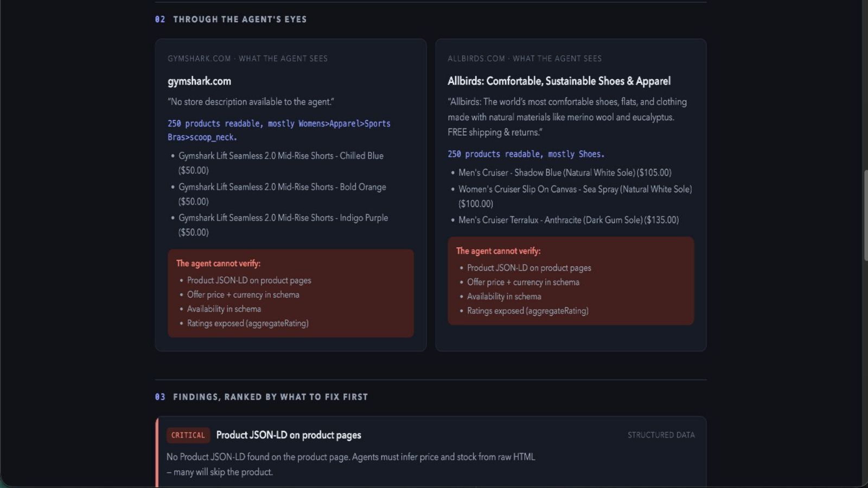Screen dimensions: 868x488
Task: Click Allbirds' "Ratings exposed (aggregateRating)" item
Action: 528,311
